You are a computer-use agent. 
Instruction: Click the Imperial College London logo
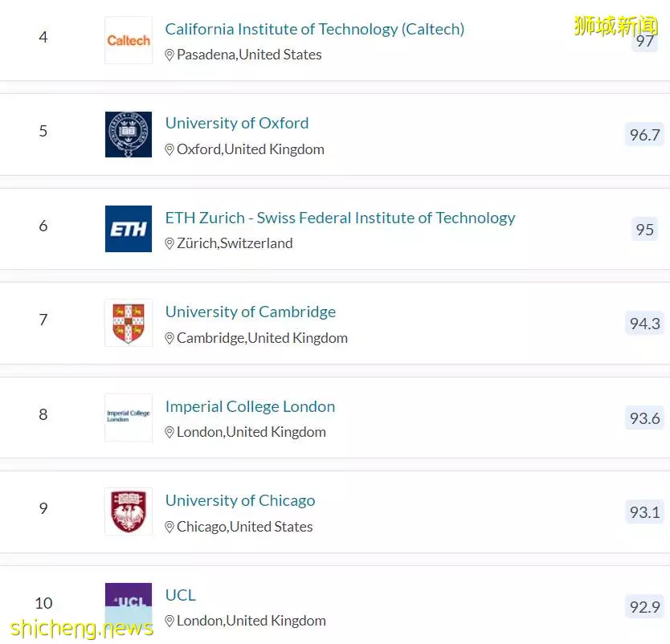(129, 418)
